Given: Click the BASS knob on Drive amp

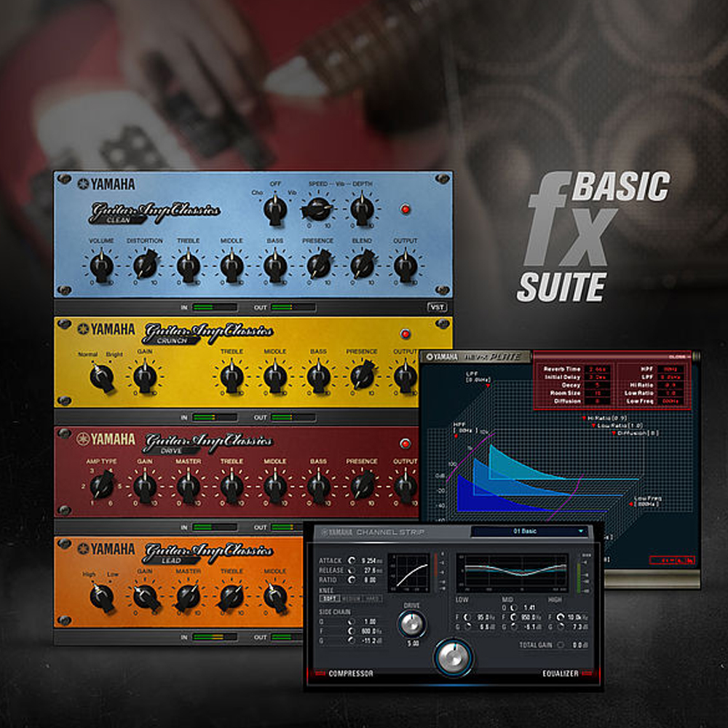Looking at the screenshot, I should [x=319, y=487].
